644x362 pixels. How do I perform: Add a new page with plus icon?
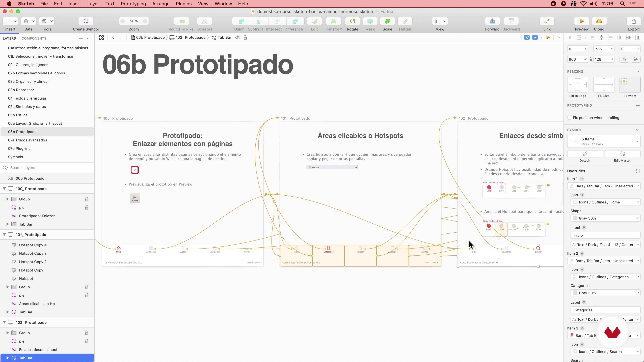[81, 38]
